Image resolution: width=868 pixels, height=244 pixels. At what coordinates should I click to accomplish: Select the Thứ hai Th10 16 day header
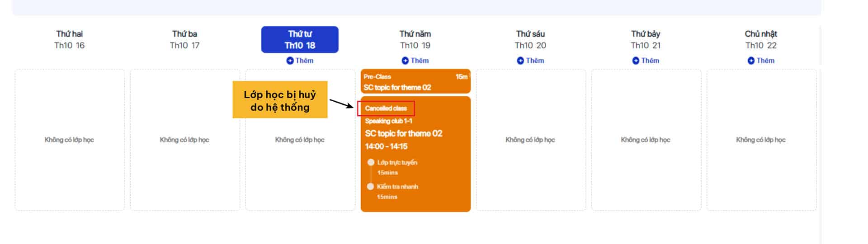pyautogui.click(x=69, y=39)
